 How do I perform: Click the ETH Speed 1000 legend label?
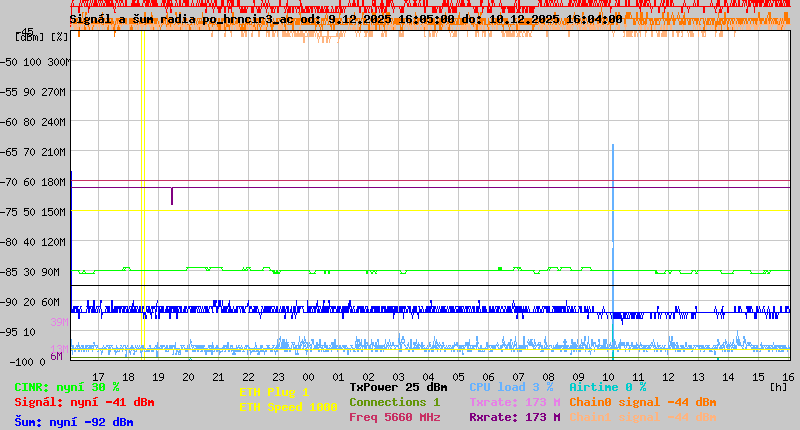pyautogui.click(x=288, y=407)
